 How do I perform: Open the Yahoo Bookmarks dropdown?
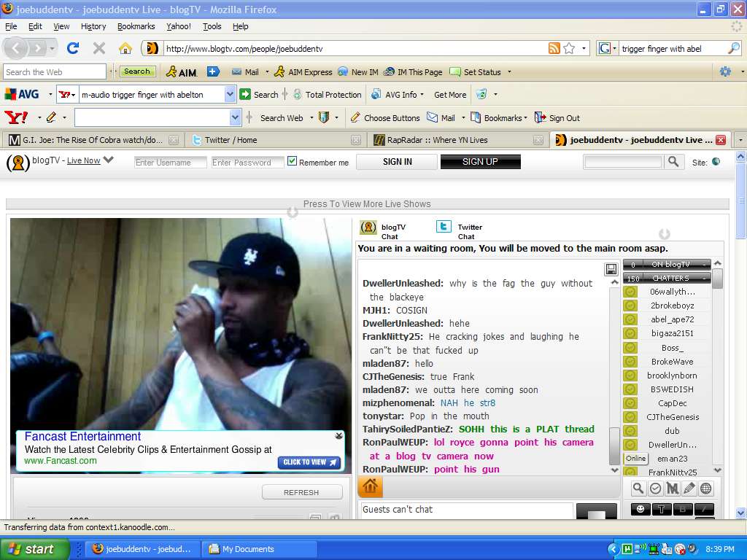[525, 117]
